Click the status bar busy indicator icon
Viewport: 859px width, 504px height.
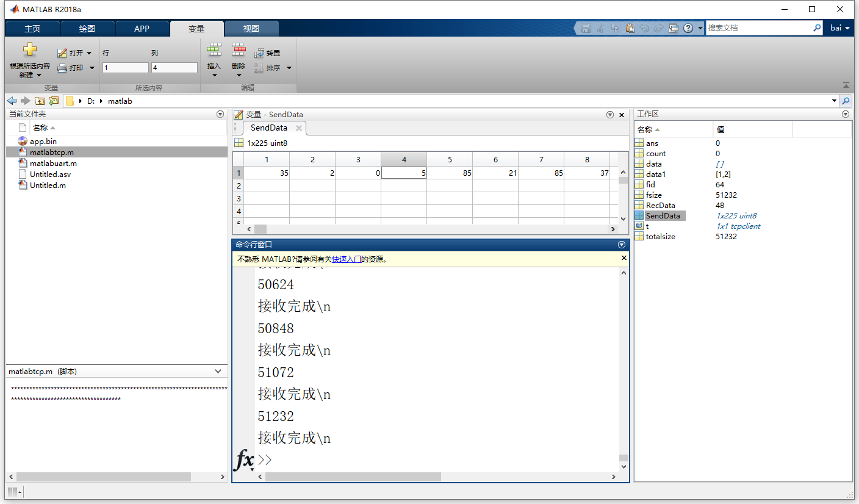coord(14,492)
